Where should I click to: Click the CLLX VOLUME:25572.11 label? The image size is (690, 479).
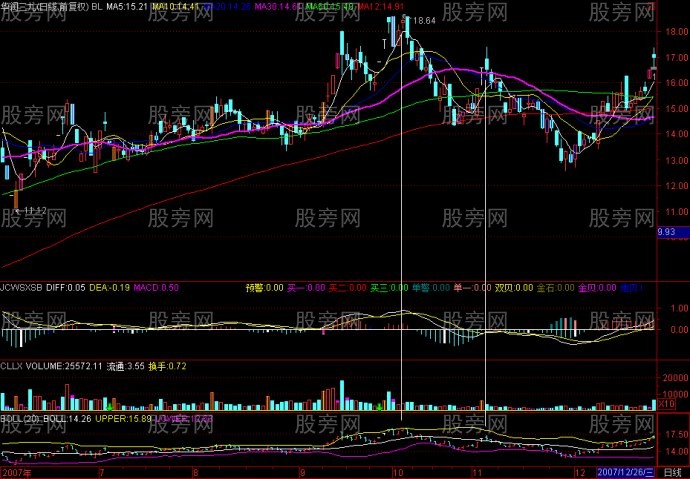coord(51,366)
